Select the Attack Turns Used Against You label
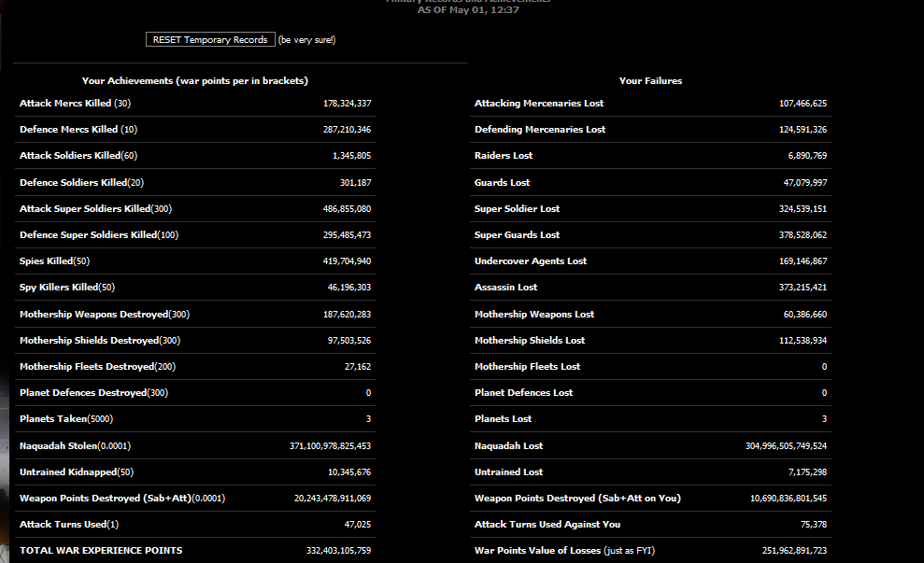 (x=547, y=525)
